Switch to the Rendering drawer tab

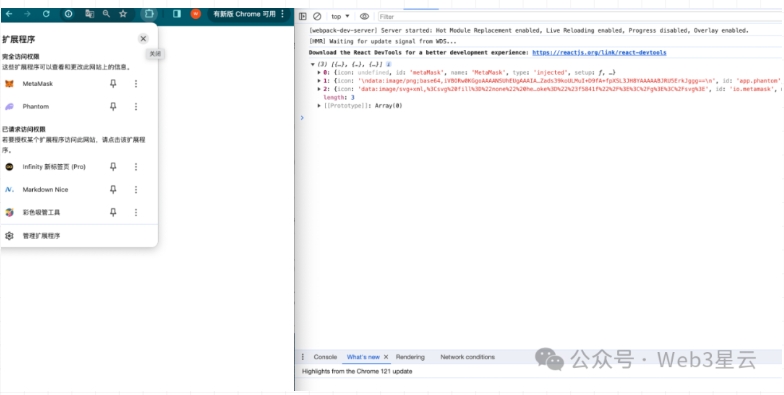(410, 357)
